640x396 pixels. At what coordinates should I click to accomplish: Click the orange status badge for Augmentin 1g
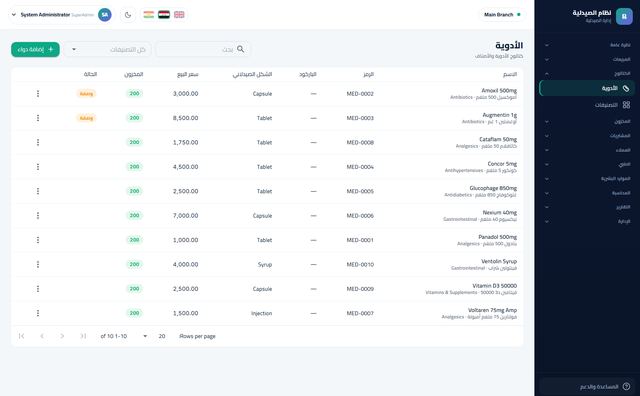[x=86, y=118]
